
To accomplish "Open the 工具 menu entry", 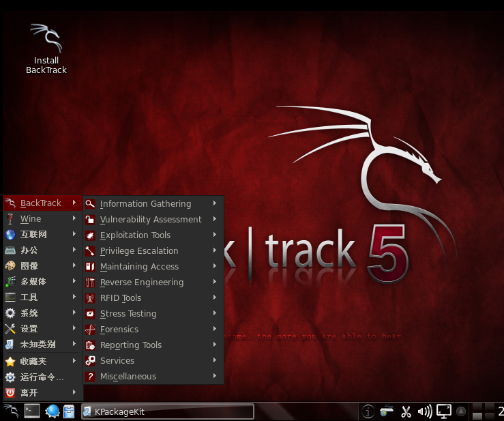I will (43, 297).
